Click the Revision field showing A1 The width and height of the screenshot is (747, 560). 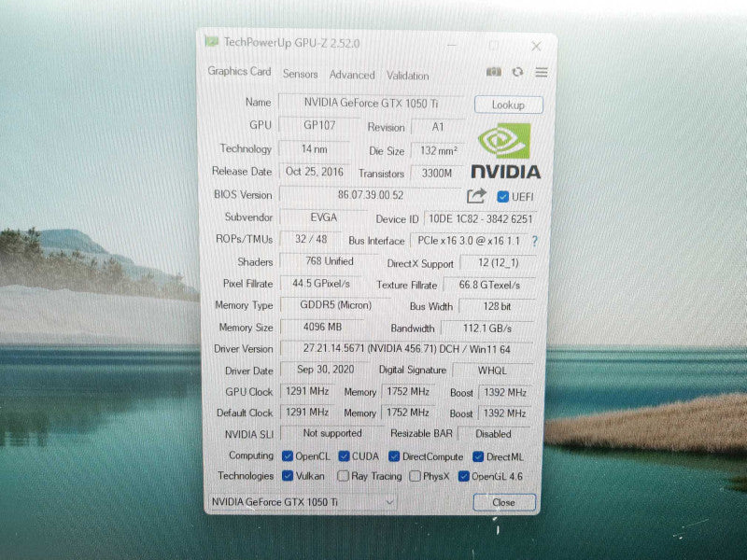438,127
